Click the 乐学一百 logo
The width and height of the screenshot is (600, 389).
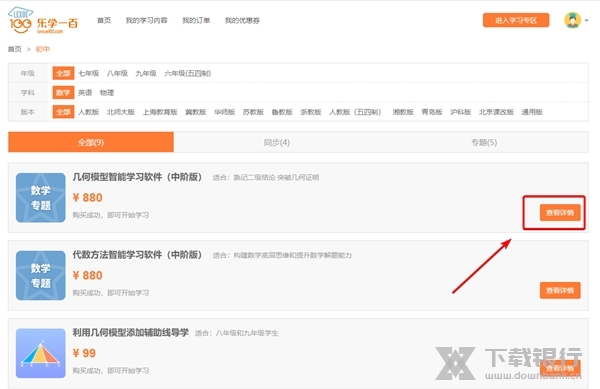[43, 21]
